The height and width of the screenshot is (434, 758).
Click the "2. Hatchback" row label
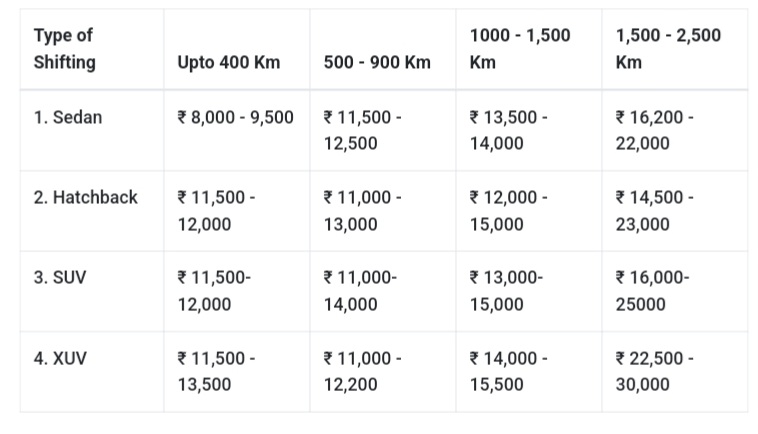pos(86,197)
